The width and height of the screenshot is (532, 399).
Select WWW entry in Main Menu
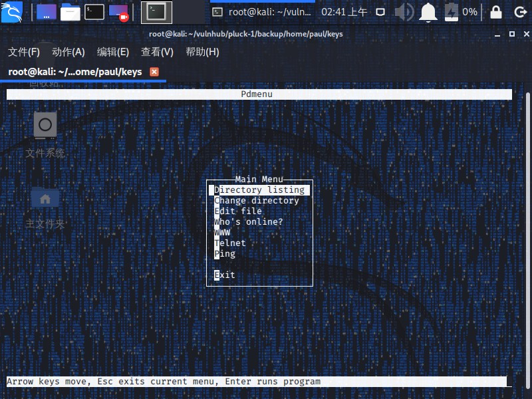[222, 232]
